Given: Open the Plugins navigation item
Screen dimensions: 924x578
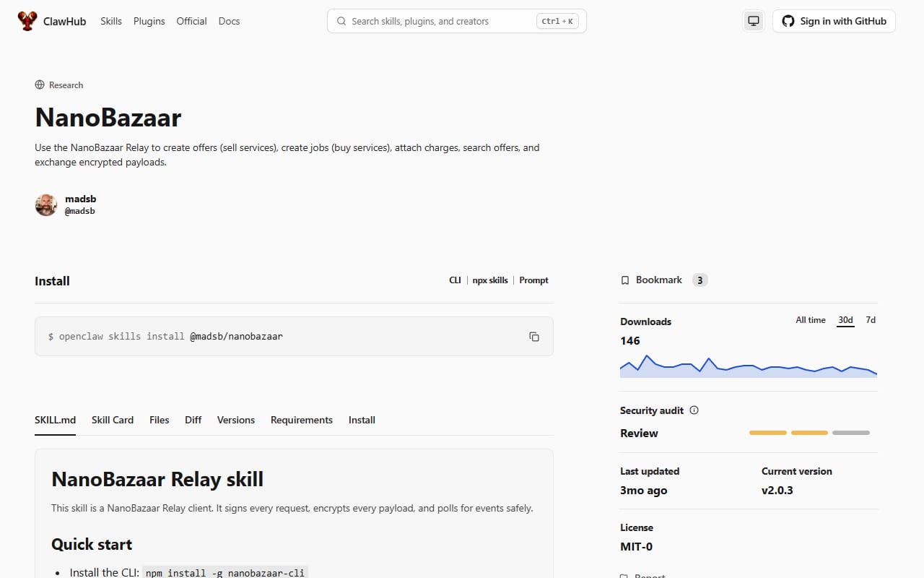Looking at the screenshot, I should point(149,21).
